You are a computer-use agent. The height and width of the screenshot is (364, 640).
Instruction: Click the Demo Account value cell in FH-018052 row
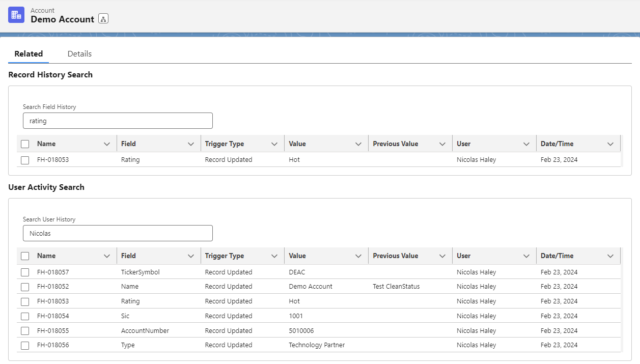point(311,287)
